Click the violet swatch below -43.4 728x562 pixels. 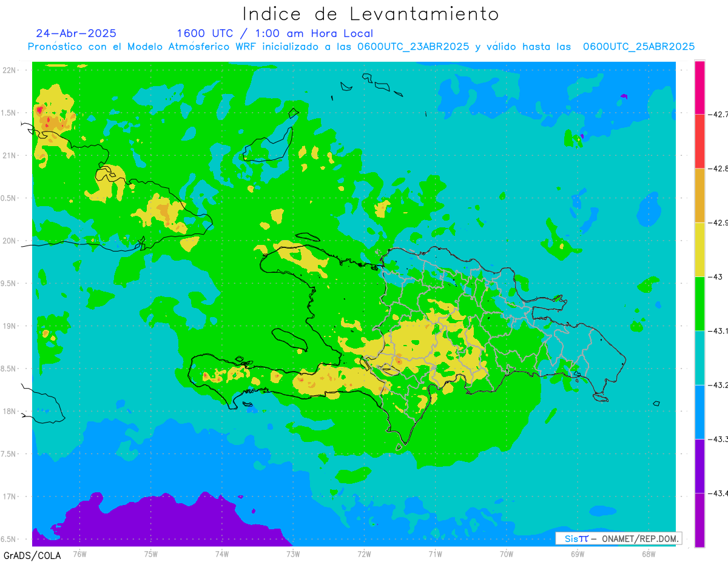pos(699,520)
